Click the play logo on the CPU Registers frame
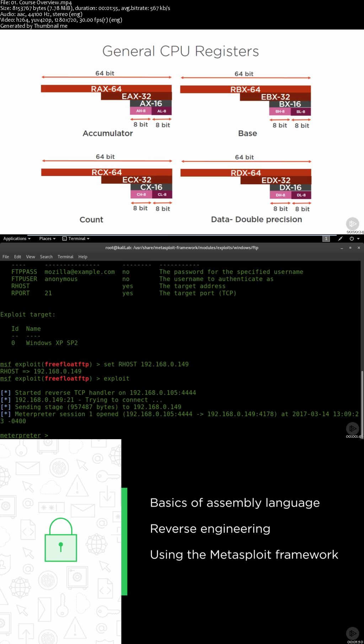This screenshot has width=364, height=644. (352, 224)
